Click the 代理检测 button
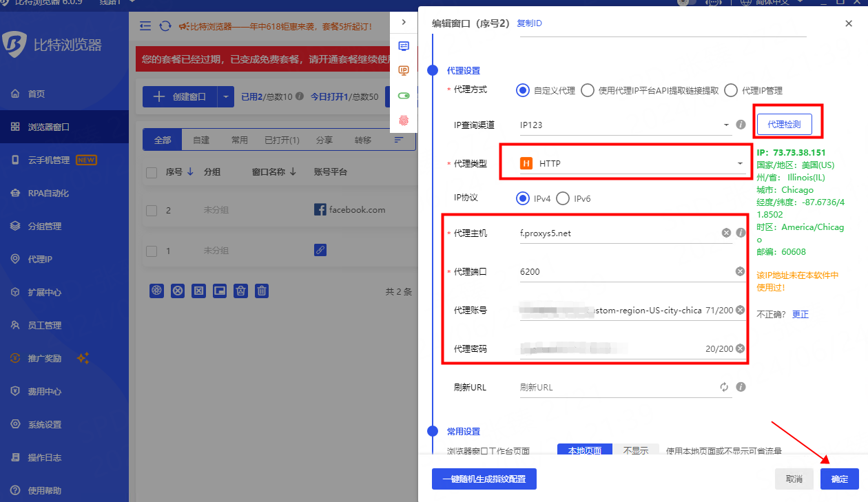 coord(784,124)
